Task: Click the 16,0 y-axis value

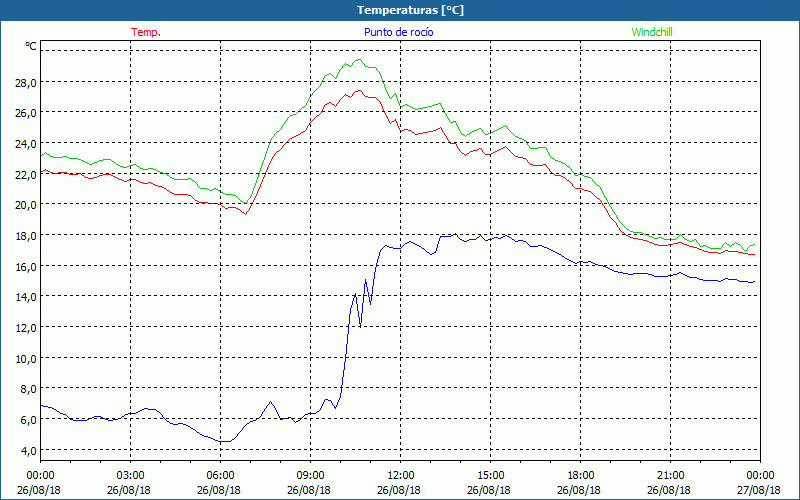Action: 26,266
